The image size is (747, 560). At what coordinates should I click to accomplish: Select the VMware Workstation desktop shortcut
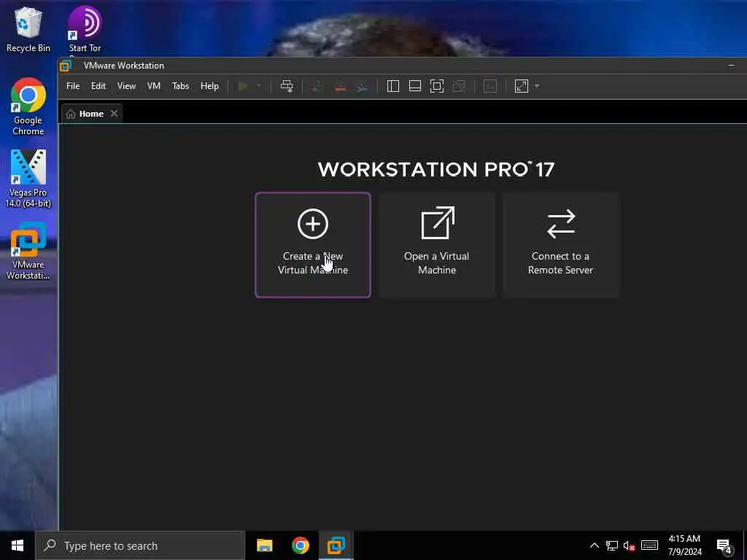point(28,252)
